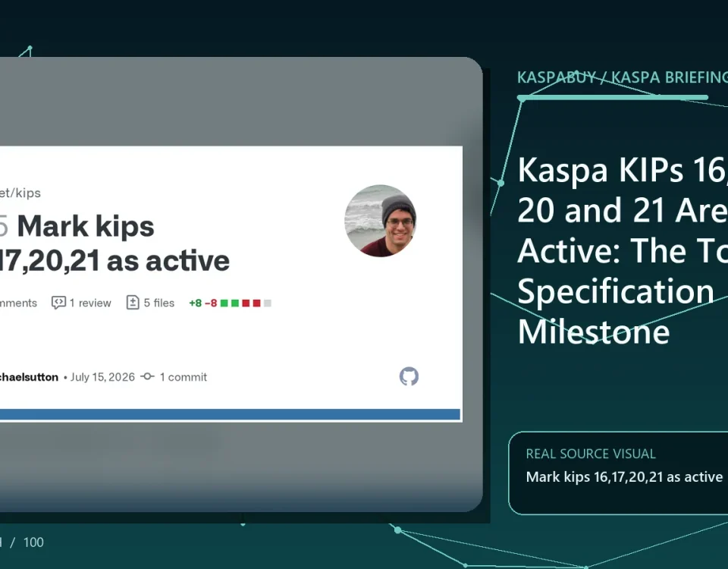Image resolution: width=728 pixels, height=569 pixels.
Task: Click 'Mark kips 16,17,20,21 as active' caption
Action: 624,477
